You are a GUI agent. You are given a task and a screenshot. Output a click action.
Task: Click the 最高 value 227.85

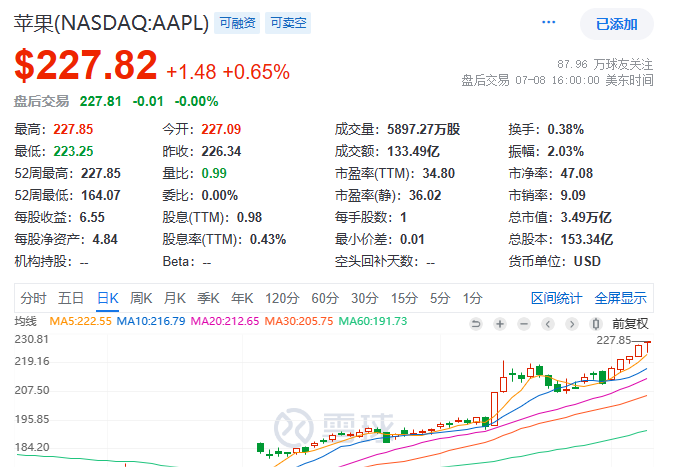pos(73,129)
